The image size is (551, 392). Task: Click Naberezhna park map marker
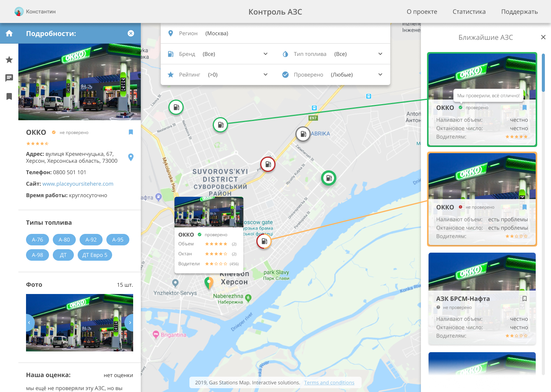click(248, 298)
